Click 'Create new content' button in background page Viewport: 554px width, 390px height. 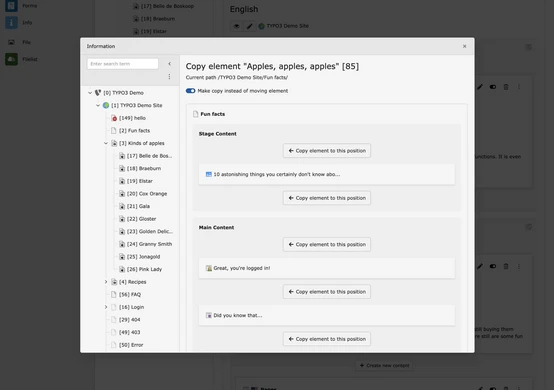(384, 366)
